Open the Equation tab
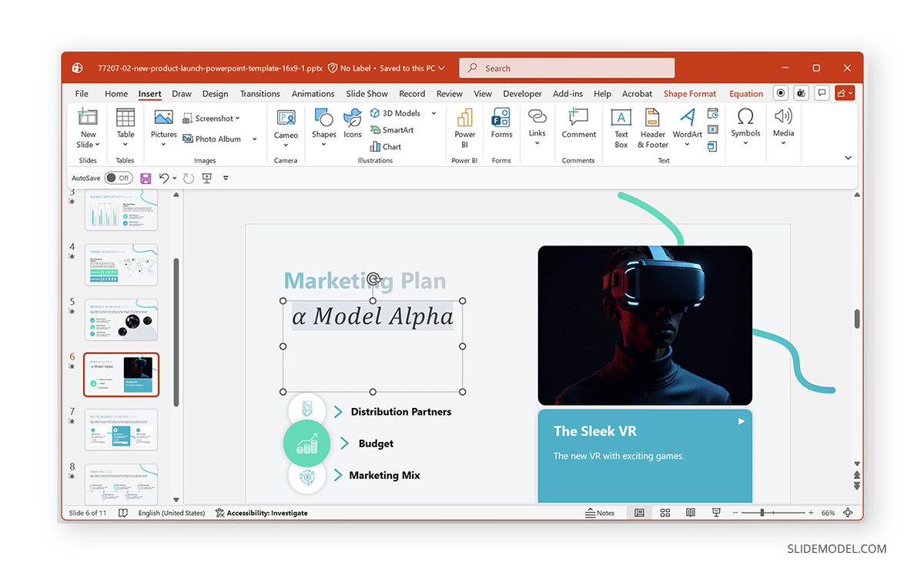 (x=746, y=94)
